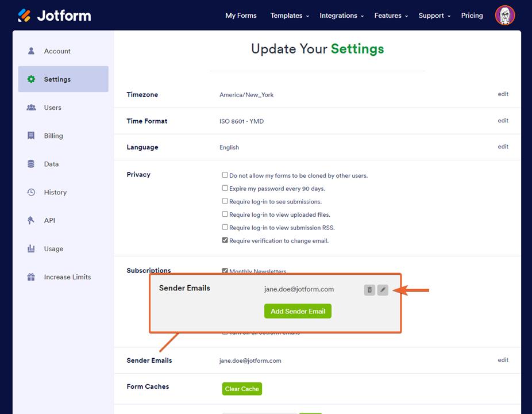Click the Jotform wordmark text
Screen dimensions: 532x414
click(x=64, y=16)
